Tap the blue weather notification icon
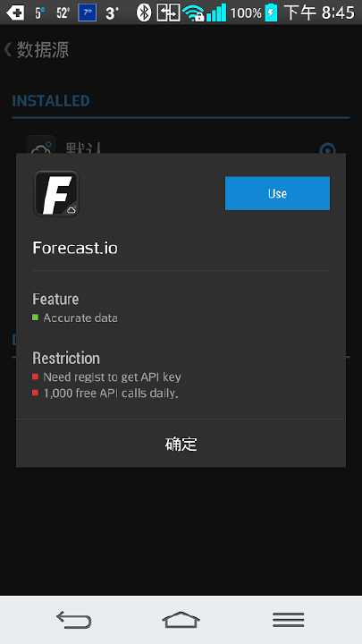 click(x=87, y=13)
